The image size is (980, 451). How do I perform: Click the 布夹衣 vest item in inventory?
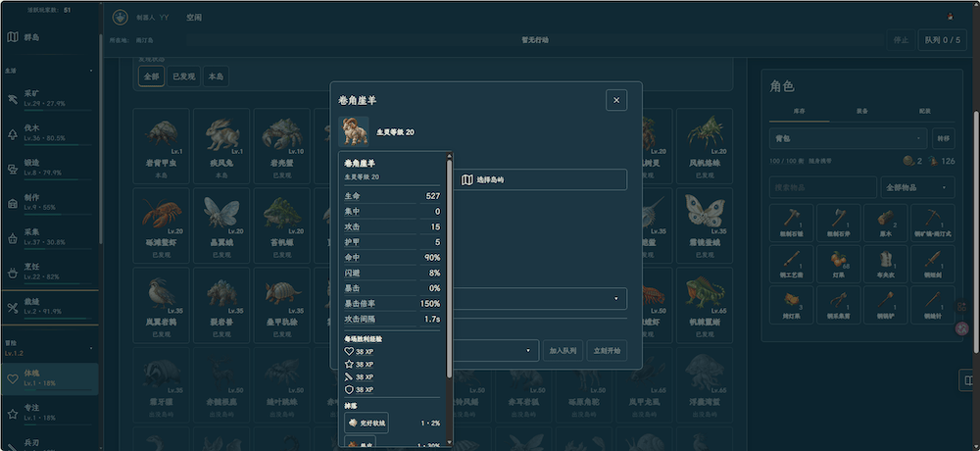[885, 264]
